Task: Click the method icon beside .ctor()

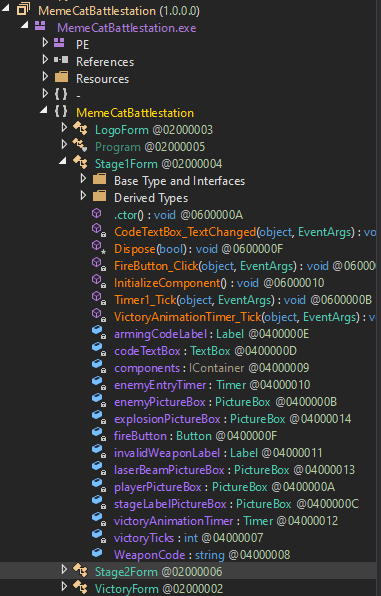Action: click(x=97, y=213)
